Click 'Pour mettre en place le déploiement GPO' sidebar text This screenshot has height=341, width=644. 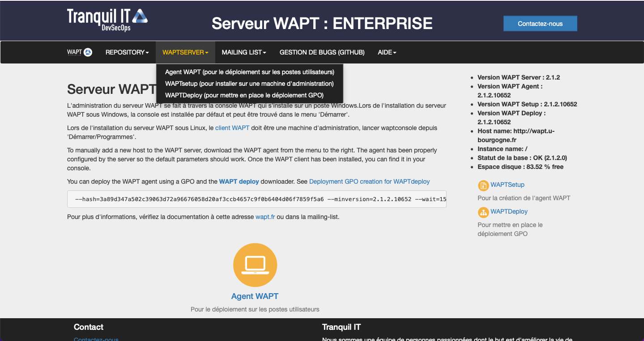[510, 229]
